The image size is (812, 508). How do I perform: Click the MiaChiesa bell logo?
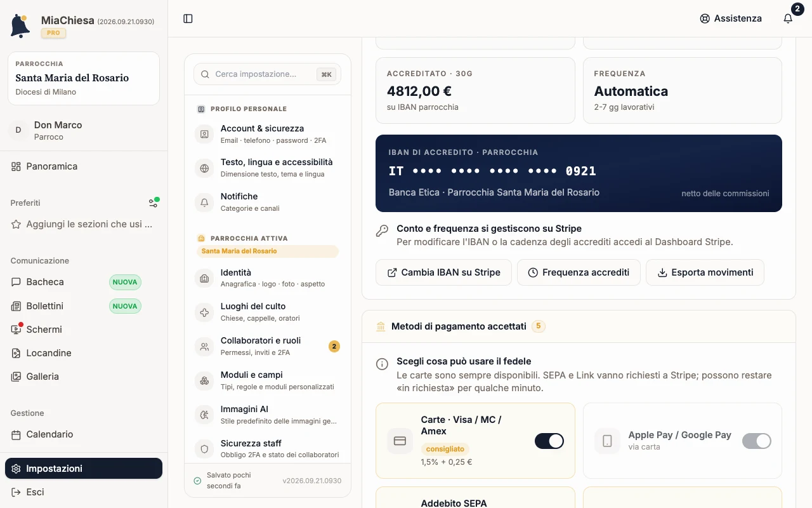(x=20, y=25)
